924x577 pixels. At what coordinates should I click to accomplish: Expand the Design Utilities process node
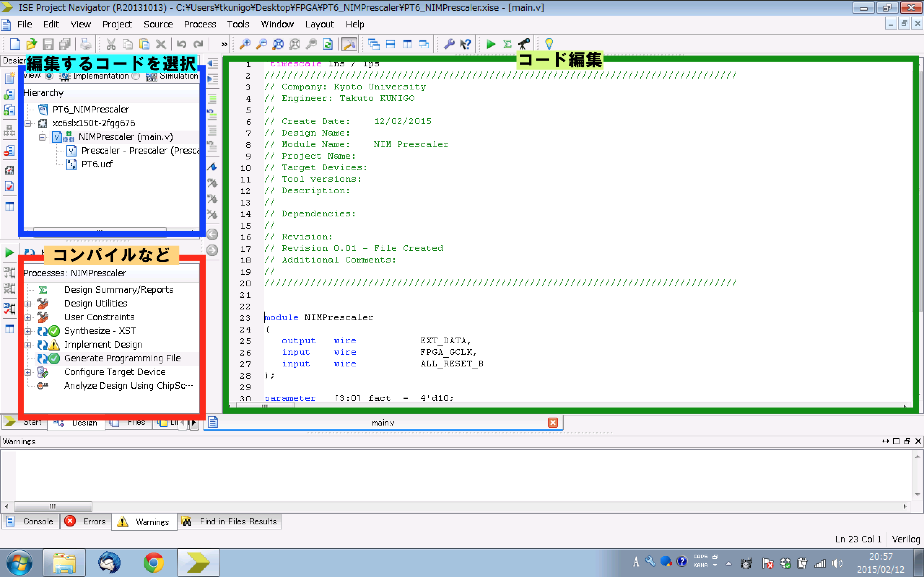28,304
